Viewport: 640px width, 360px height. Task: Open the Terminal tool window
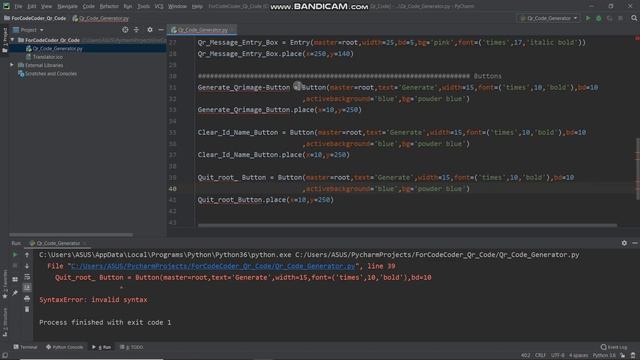click(25, 347)
